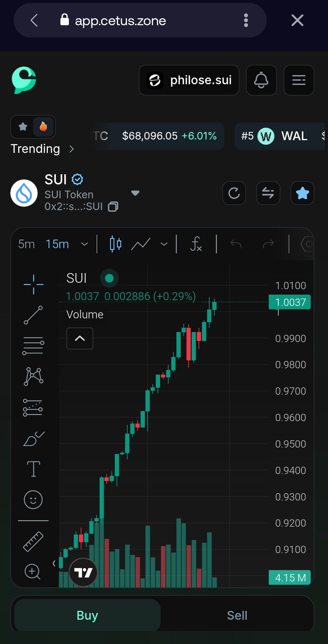328x644 pixels.
Task: Open the indicators fx button
Action: coord(196,244)
